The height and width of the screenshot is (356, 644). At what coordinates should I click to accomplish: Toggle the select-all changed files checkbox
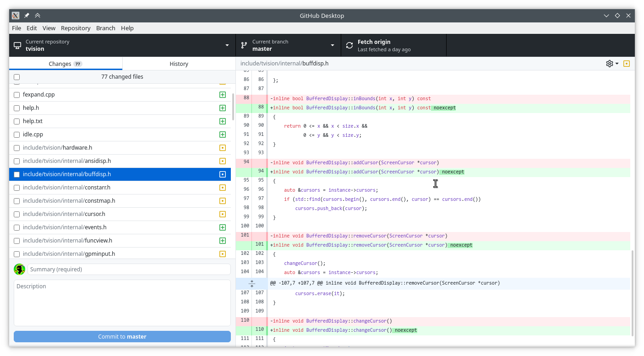click(17, 77)
